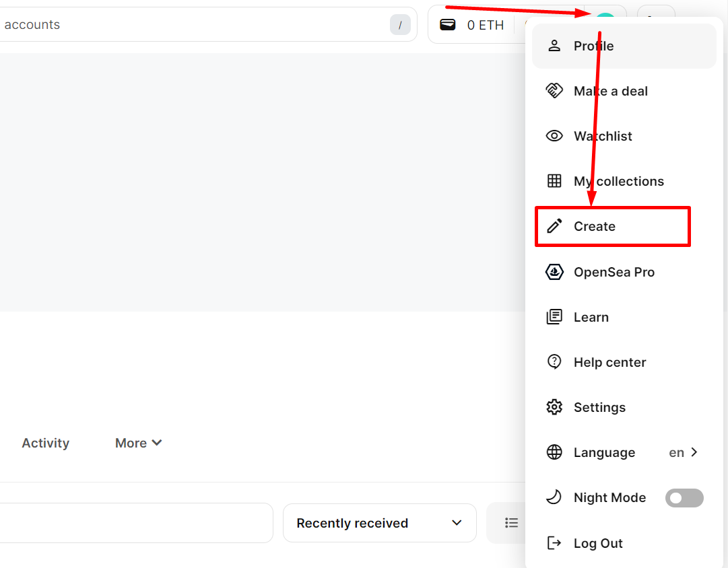Image resolution: width=728 pixels, height=568 pixels.
Task: Click the My collections grid icon
Action: (554, 181)
